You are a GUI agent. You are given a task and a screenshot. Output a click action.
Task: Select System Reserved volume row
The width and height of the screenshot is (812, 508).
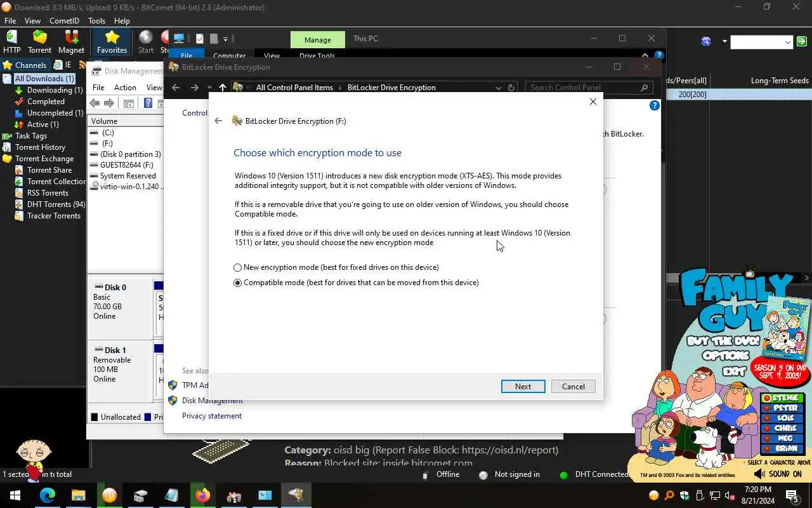click(x=128, y=176)
